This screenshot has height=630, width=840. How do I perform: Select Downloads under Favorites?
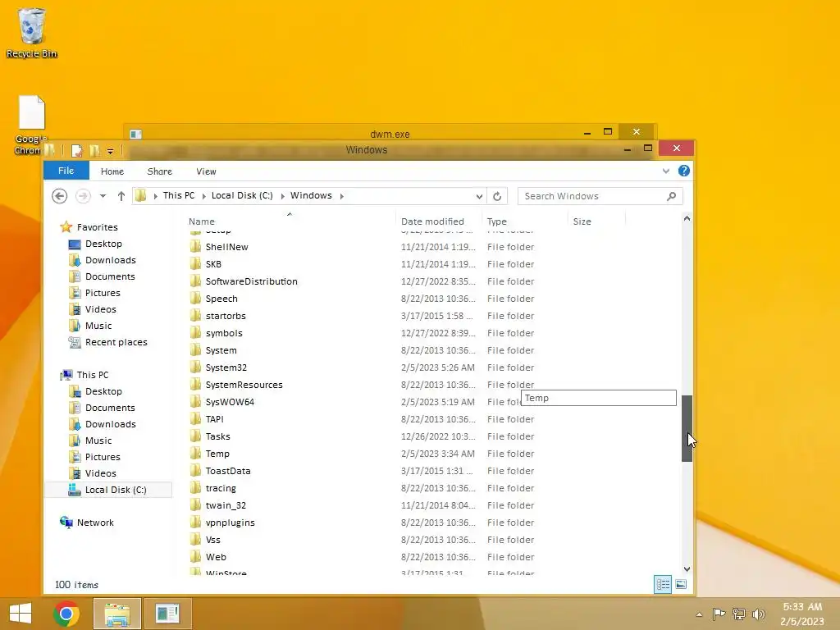(111, 260)
